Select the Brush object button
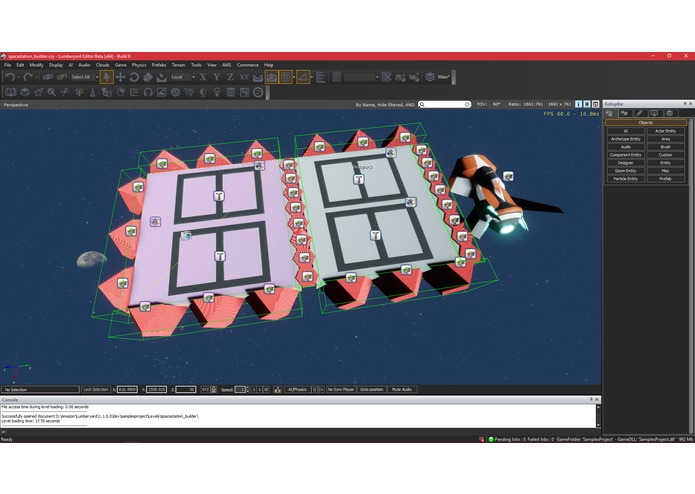This screenshot has width=695, height=494. [665, 147]
